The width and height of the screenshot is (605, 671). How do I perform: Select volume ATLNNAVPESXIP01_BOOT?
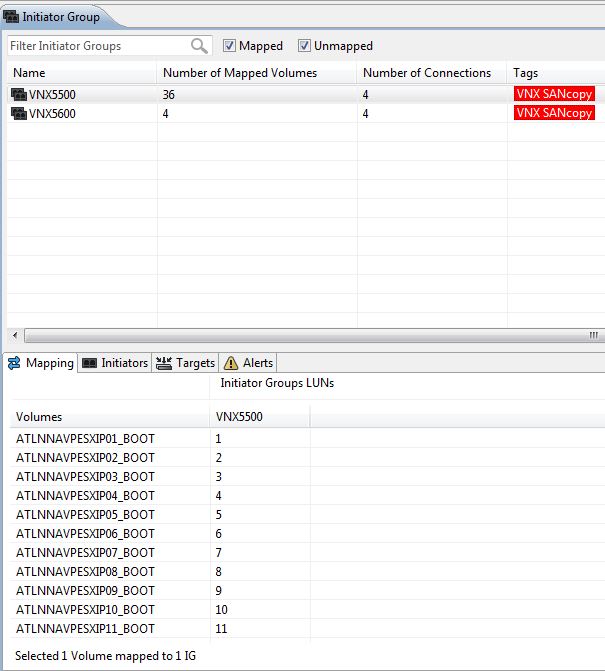(85, 439)
